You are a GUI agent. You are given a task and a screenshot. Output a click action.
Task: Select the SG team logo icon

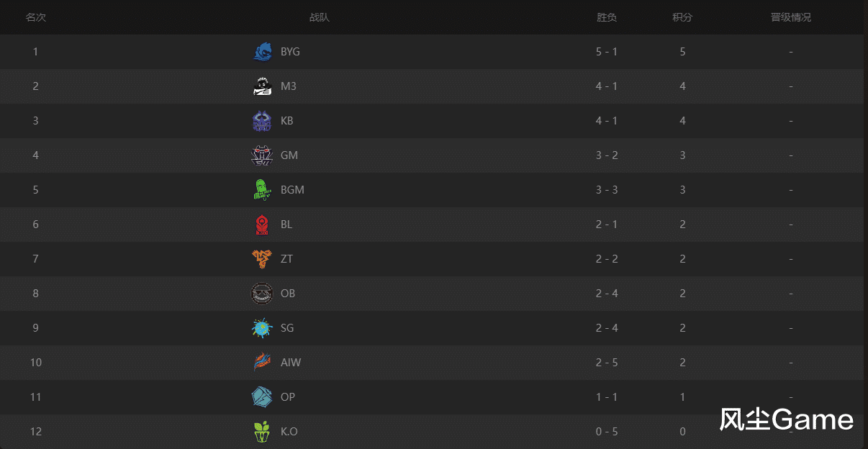[x=263, y=328]
